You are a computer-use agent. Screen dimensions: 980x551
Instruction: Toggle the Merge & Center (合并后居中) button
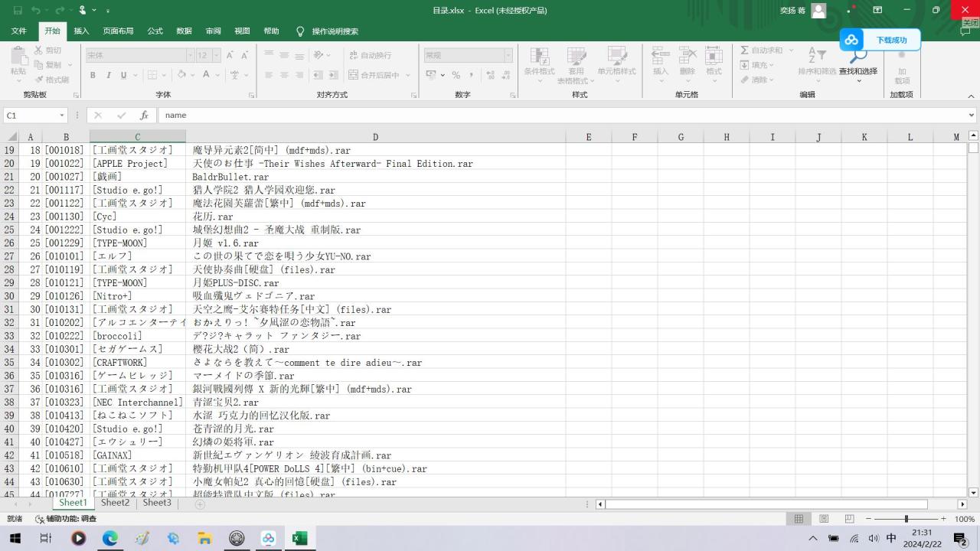coord(374,75)
